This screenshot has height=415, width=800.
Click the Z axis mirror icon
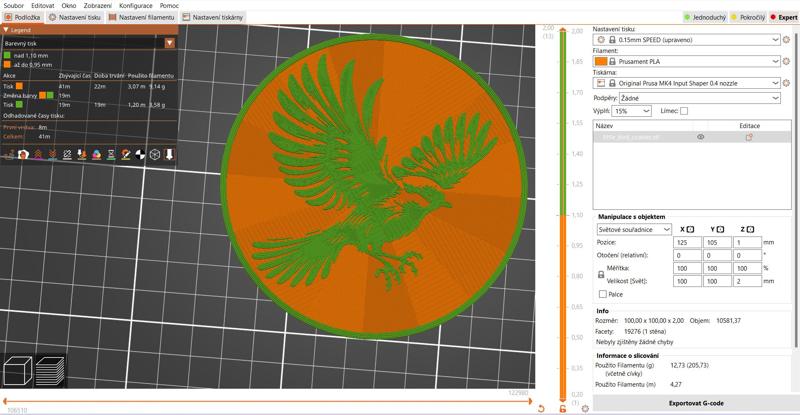tap(750, 230)
